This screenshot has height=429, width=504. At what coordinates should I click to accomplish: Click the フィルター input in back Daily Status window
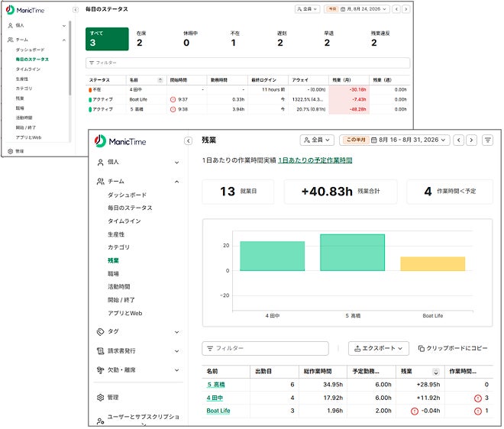coord(247,63)
